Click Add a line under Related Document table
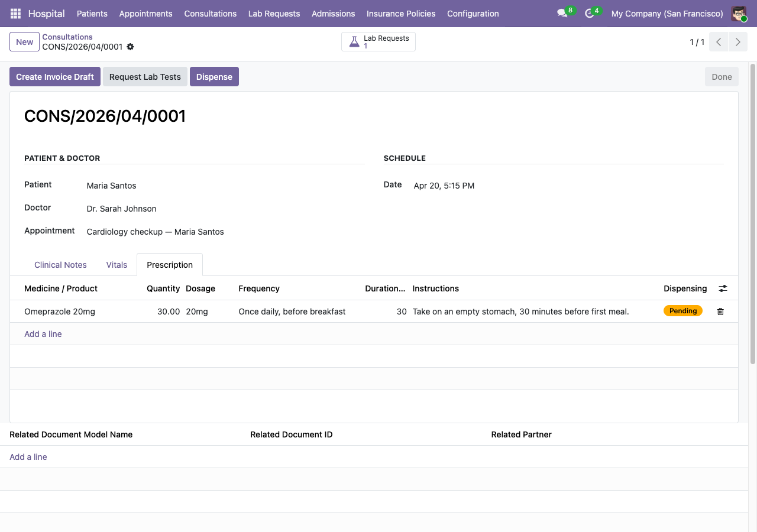Viewport: 757px width, 532px height. click(x=28, y=457)
